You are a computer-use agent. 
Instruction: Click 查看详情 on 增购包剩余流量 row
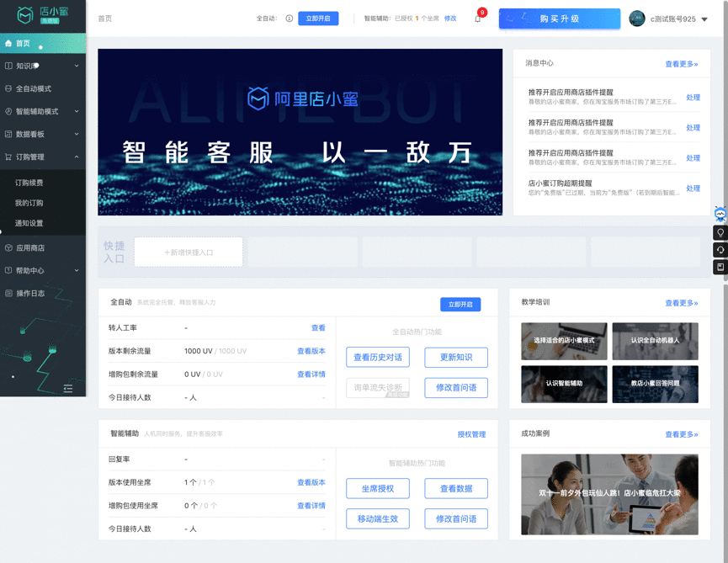311,374
